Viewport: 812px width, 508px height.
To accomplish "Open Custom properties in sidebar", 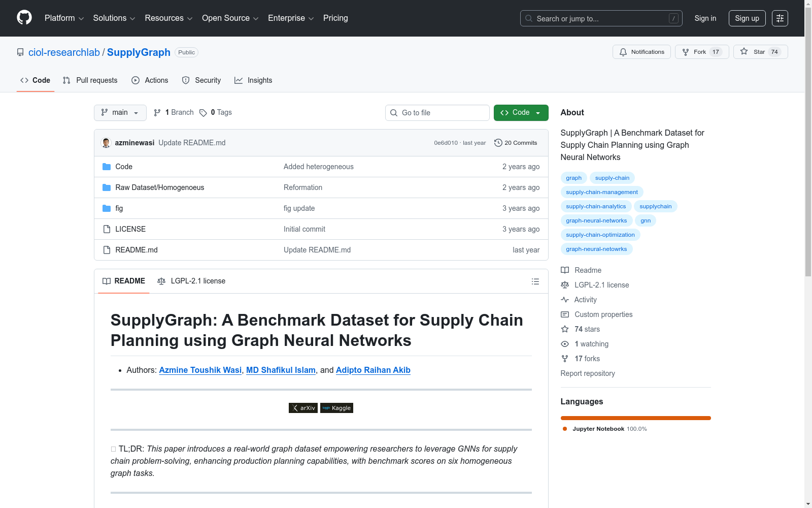I will pos(597,314).
